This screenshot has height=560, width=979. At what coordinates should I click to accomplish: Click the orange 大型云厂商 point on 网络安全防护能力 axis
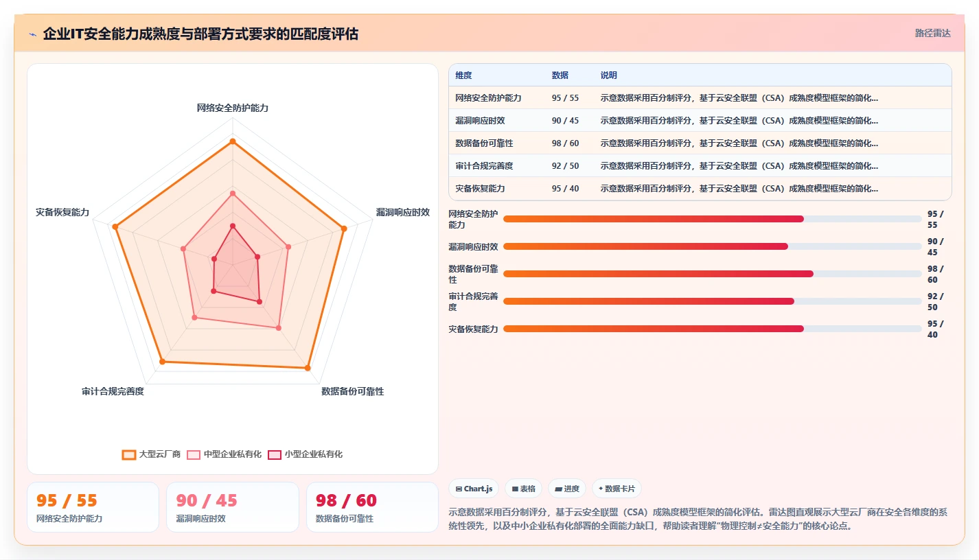click(x=233, y=141)
